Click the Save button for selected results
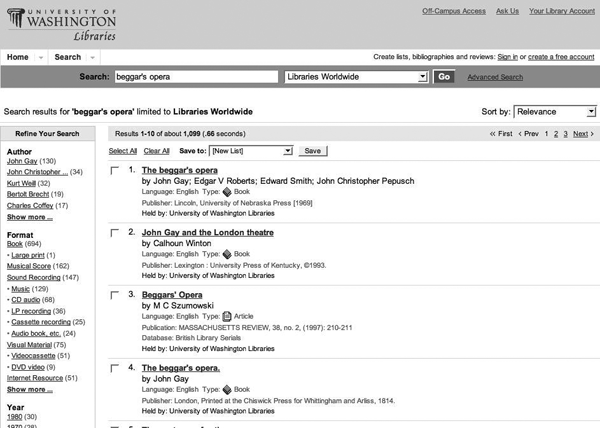Screen dimensions: 600x428 coord(312,150)
